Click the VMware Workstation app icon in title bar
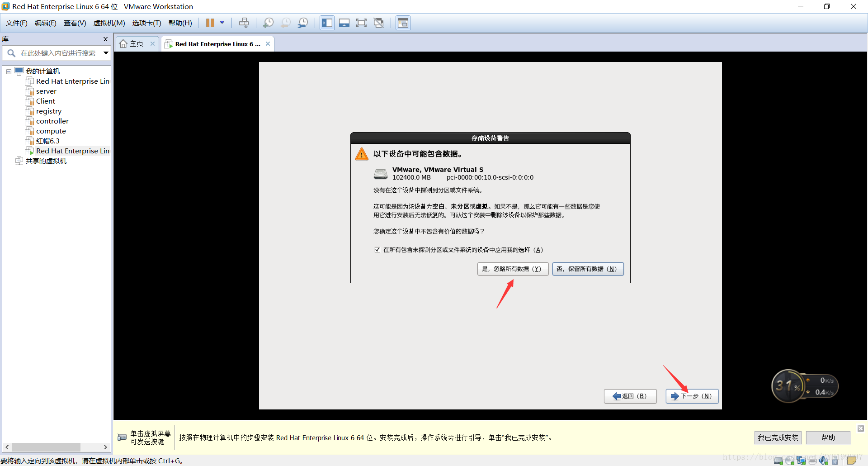Image resolution: width=868 pixels, height=466 pixels. coord(5,6)
